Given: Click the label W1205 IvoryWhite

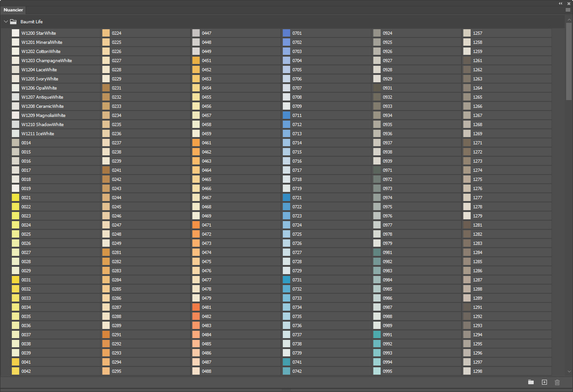Looking at the screenshot, I should (40, 79).
